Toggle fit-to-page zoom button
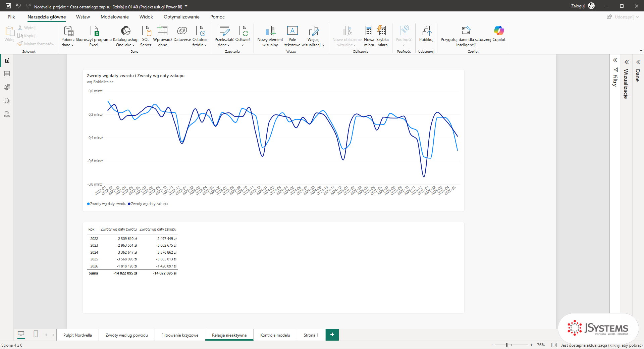 point(554,345)
